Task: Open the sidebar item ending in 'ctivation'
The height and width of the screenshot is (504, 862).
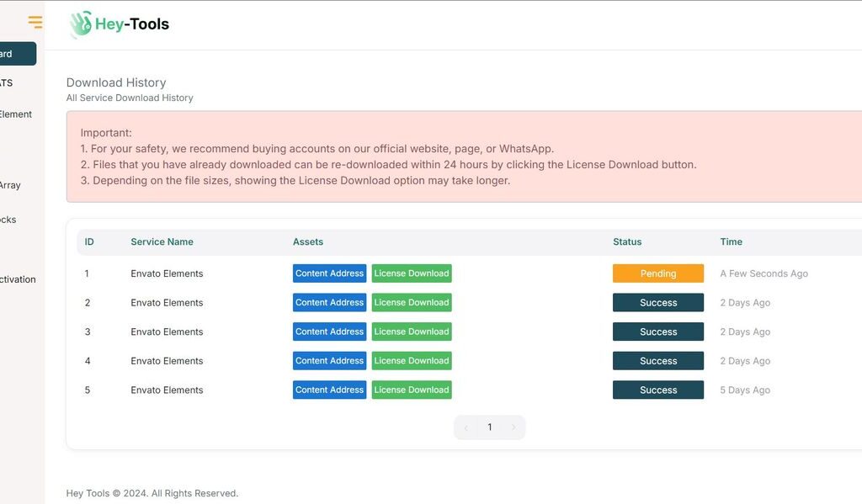Action: click(x=19, y=279)
